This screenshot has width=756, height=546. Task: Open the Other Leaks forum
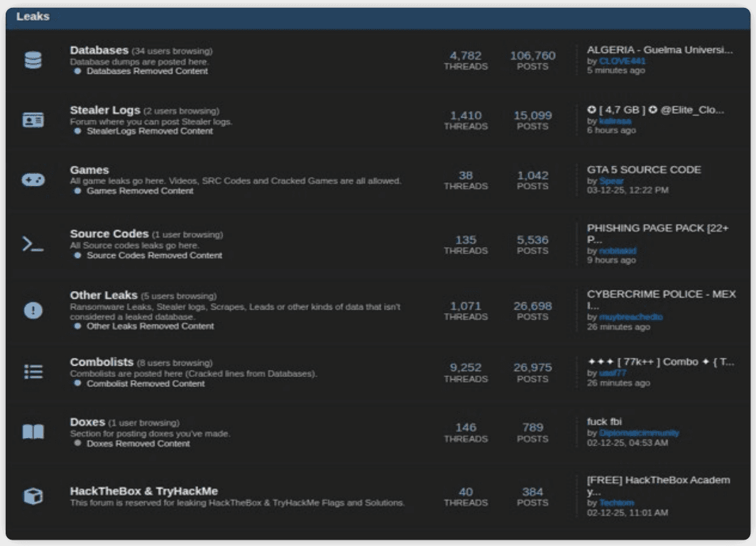pyautogui.click(x=104, y=295)
